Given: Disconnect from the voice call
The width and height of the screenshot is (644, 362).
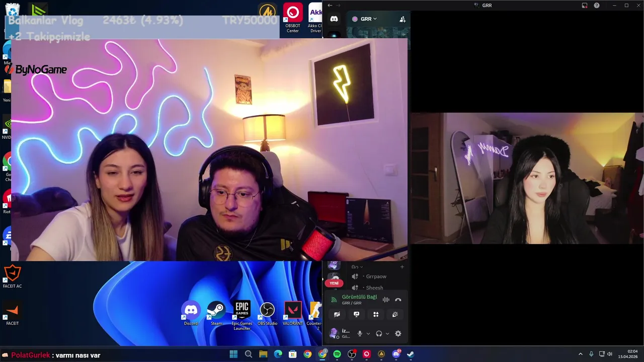Looking at the screenshot, I should 398,300.
